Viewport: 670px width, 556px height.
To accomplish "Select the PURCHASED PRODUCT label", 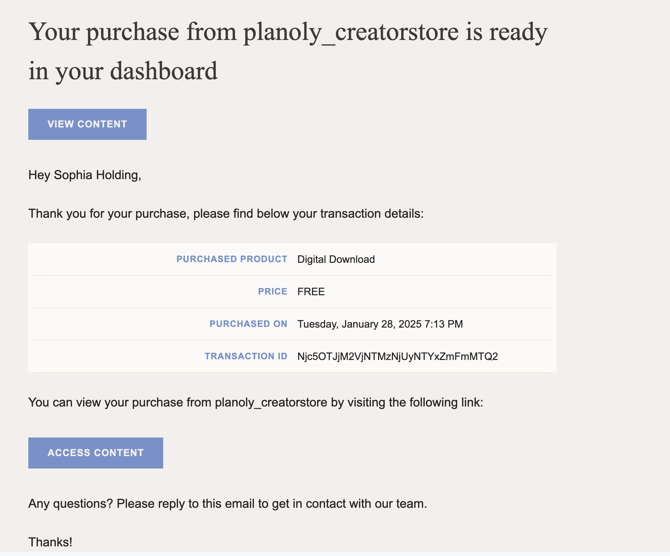I will (x=231, y=259).
